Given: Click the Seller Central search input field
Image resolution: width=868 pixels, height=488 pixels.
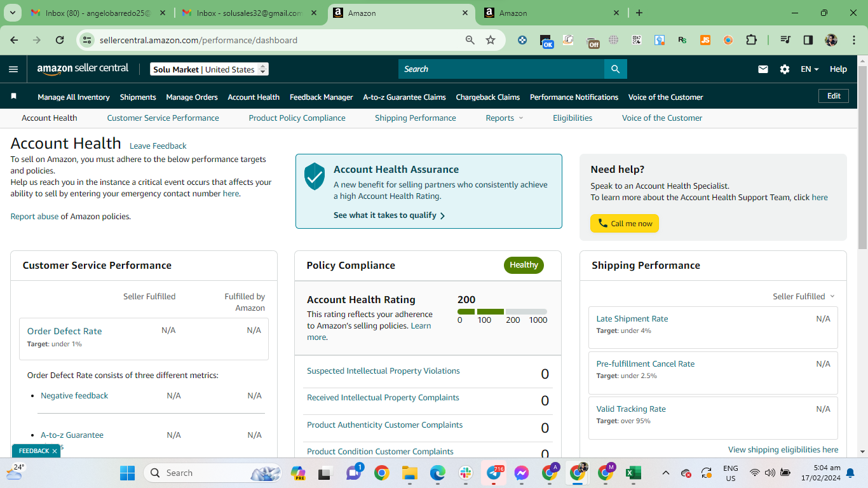Looking at the screenshot, I should click(x=501, y=69).
